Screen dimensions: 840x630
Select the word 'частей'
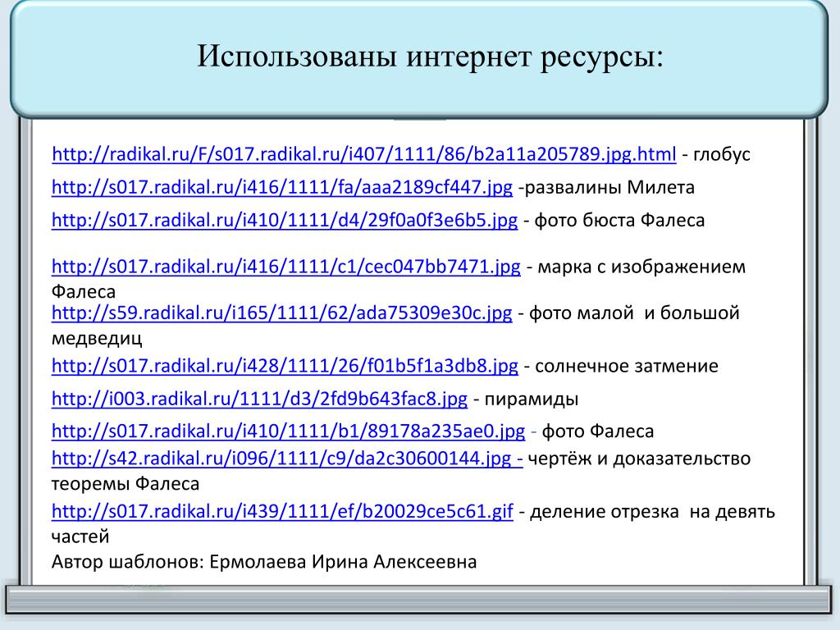(80, 536)
